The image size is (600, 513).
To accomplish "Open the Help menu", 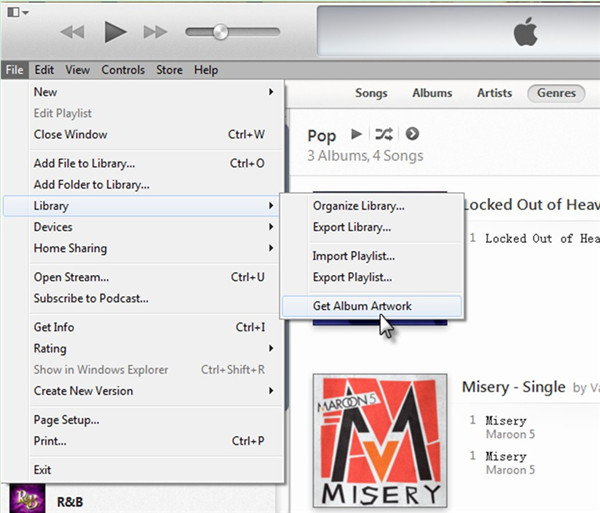I will [x=206, y=70].
